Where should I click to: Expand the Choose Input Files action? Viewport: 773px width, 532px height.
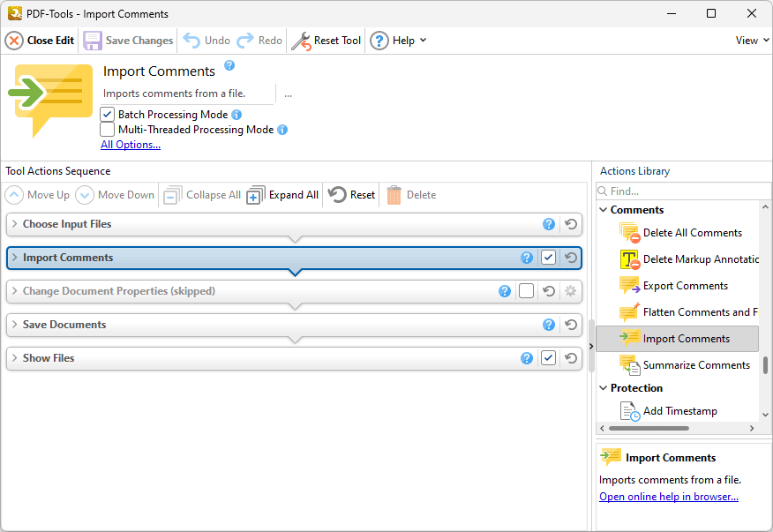pos(15,224)
